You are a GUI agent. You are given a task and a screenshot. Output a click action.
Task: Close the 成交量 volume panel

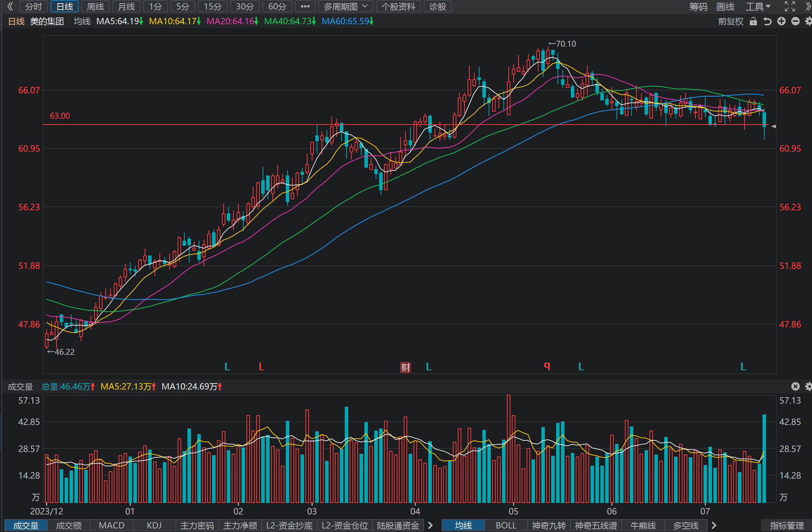pos(796,386)
